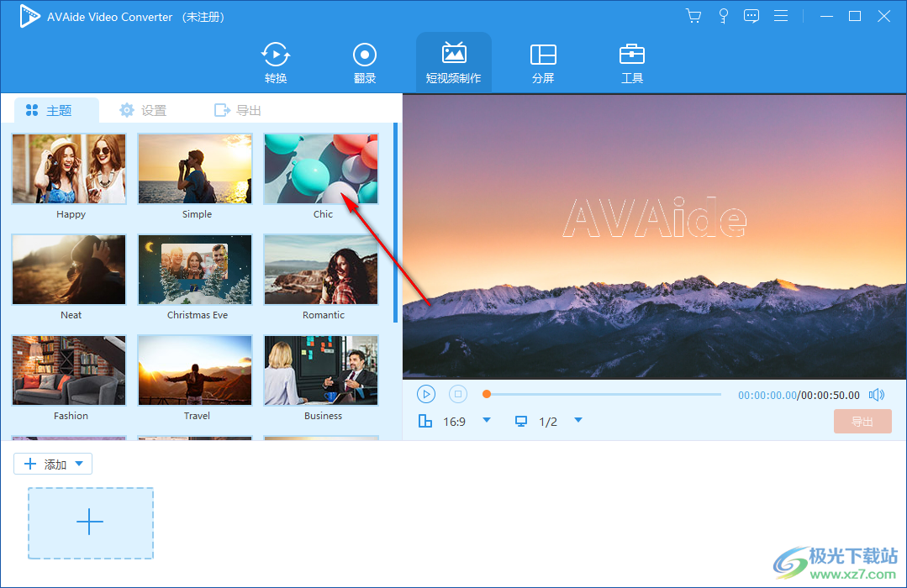This screenshot has width=907, height=588.
Task: Choose the Christmas Eve theme thumbnail
Action: click(195, 270)
